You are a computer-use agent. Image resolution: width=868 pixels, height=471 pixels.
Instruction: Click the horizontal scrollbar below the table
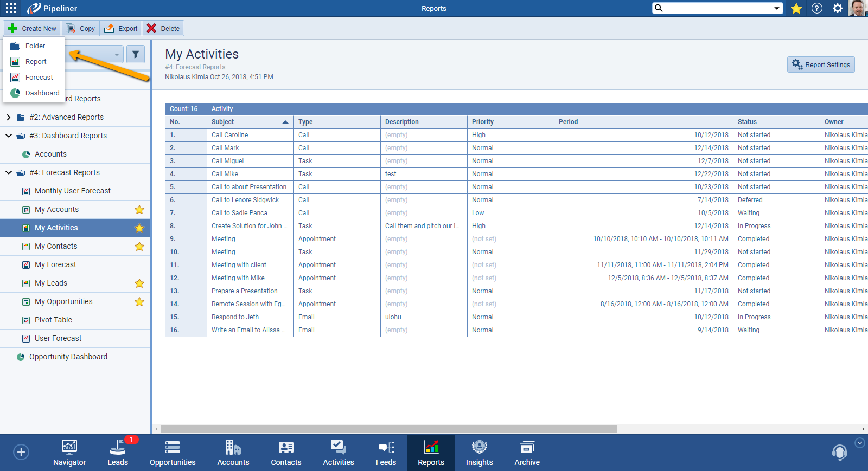[x=388, y=429]
